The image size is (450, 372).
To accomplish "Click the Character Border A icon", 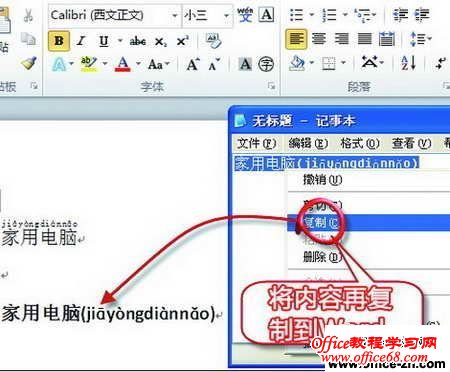I will tap(267, 15).
